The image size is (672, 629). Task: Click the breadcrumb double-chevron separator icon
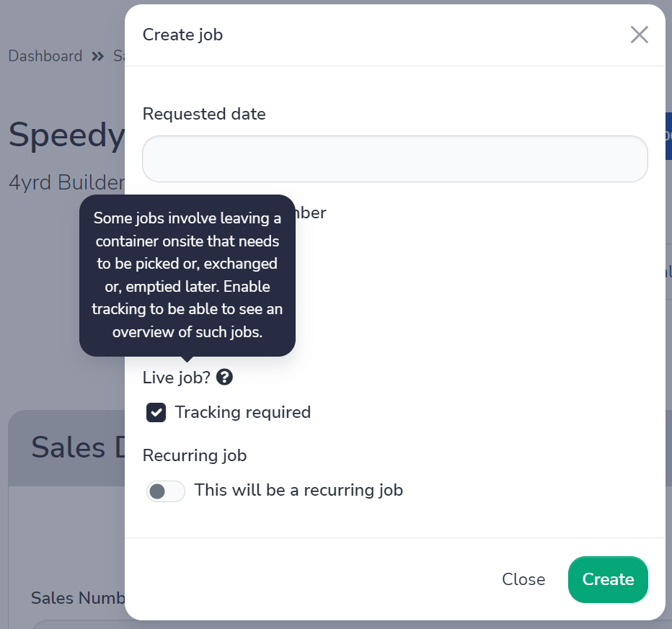coord(98,56)
